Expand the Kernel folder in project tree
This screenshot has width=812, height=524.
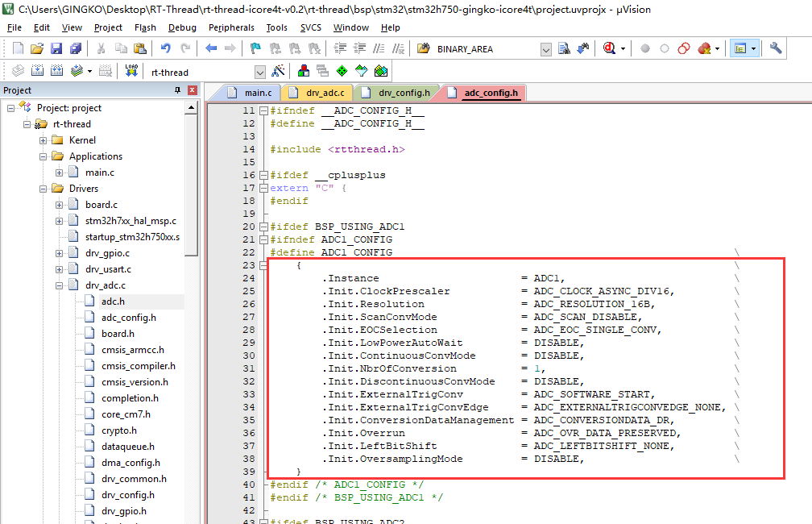43,140
